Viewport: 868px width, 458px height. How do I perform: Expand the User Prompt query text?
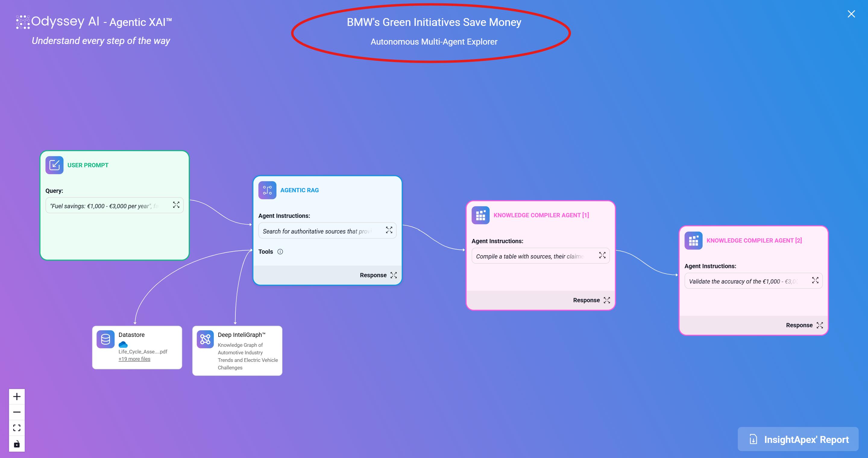point(176,205)
